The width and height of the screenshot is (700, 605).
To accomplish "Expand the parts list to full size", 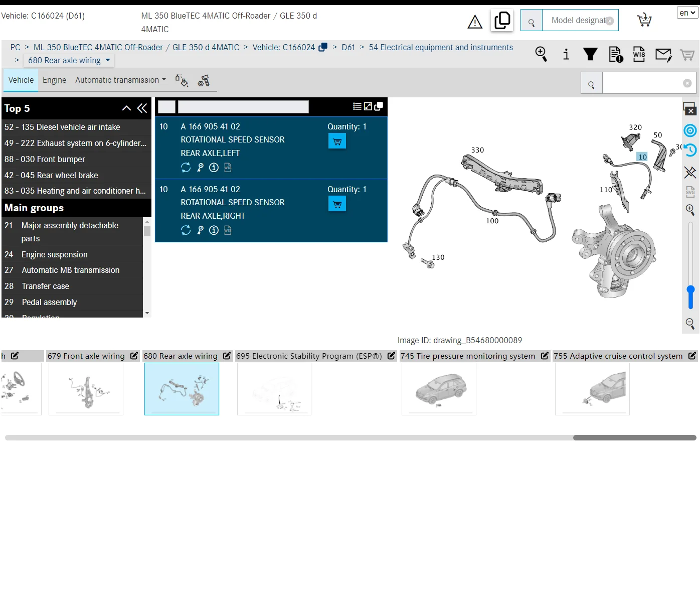I will (x=368, y=106).
